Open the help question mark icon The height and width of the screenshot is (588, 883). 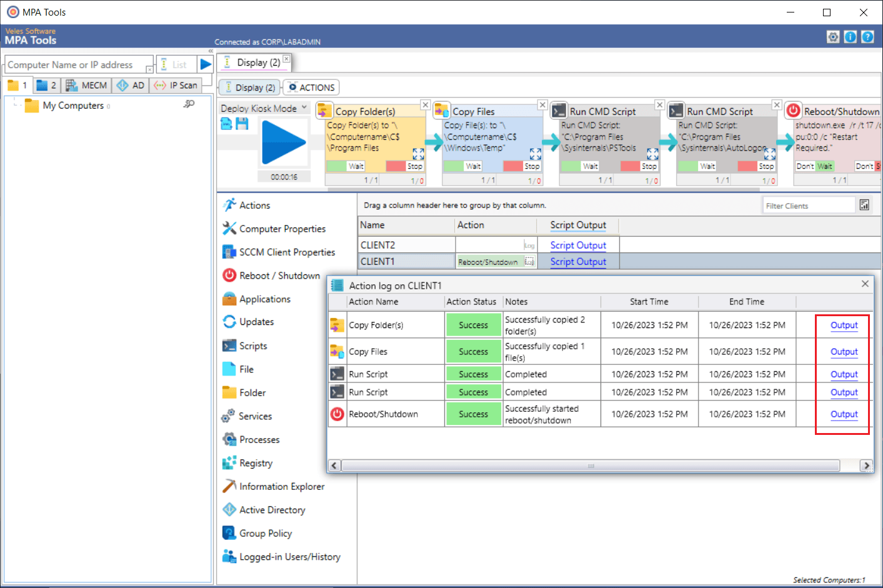click(867, 37)
